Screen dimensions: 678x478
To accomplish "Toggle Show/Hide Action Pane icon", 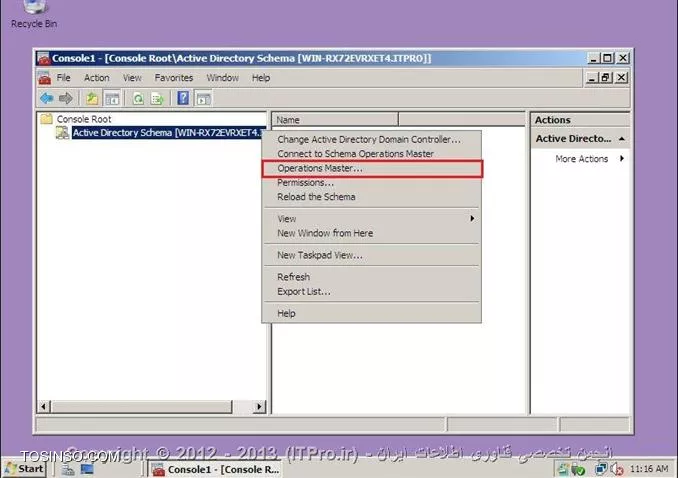I will [x=204, y=99].
